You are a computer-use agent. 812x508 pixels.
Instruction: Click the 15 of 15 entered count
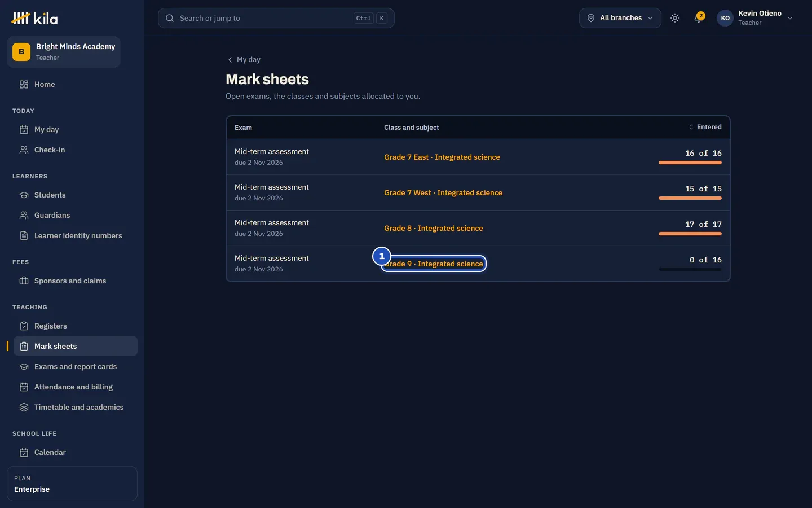click(x=703, y=189)
